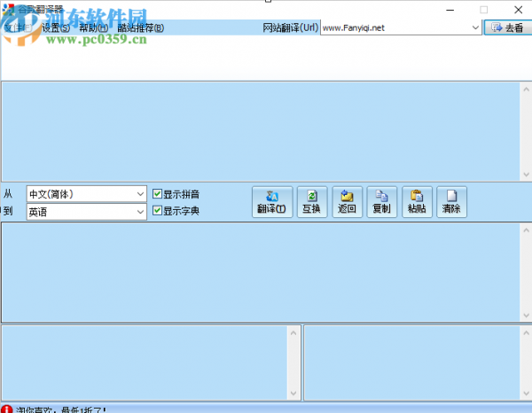532x413 pixels.
Task: Click the red alert icon in status bar
Action: point(7,409)
